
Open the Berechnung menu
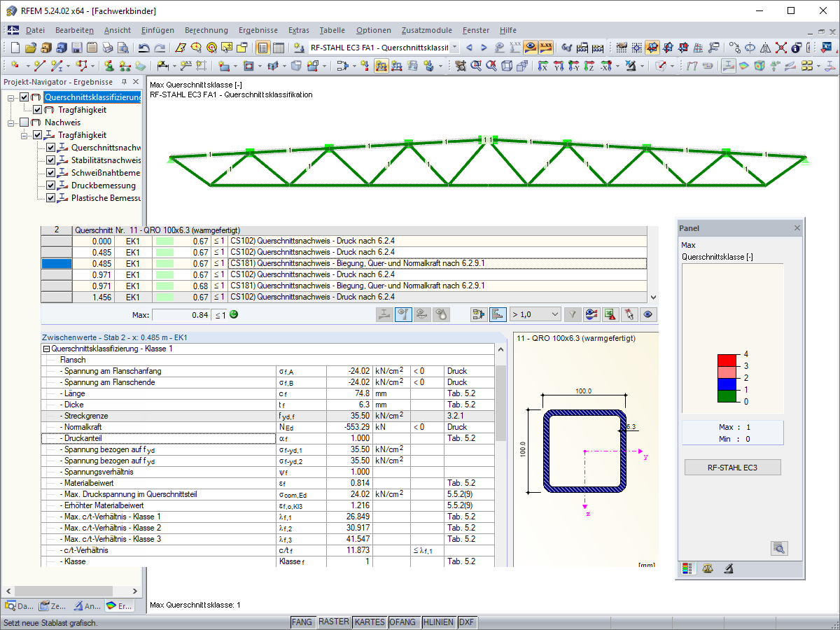pyautogui.click(x=206, y=30)
